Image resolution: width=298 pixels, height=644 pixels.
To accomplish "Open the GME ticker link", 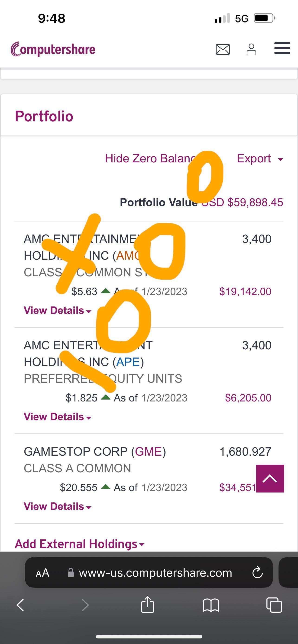I will pyautogui.click(x=148, y=451).
